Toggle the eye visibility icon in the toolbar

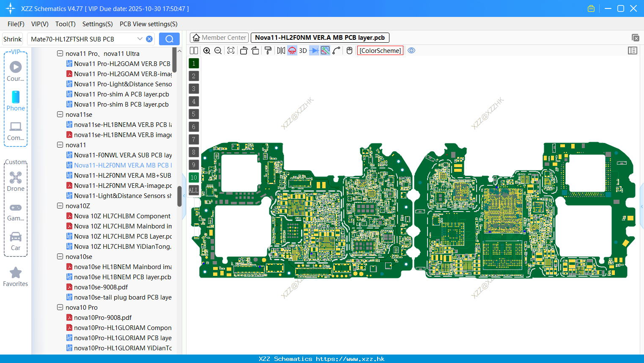click(411, 50)
